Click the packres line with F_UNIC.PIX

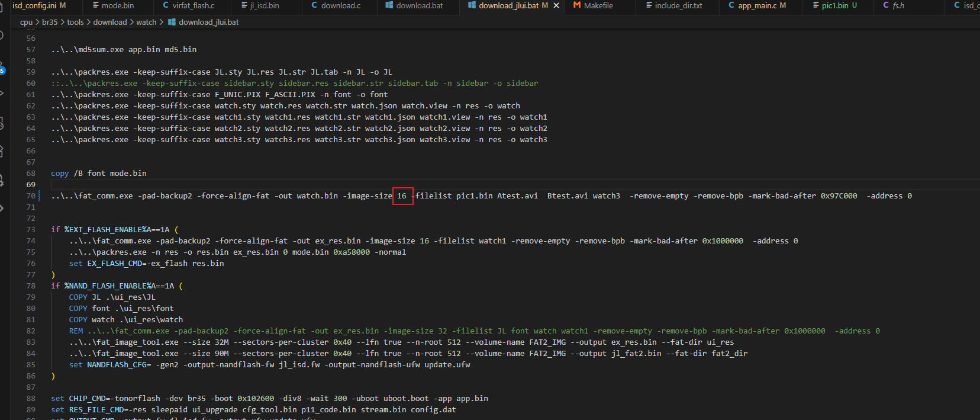click(x=220, y=94)
